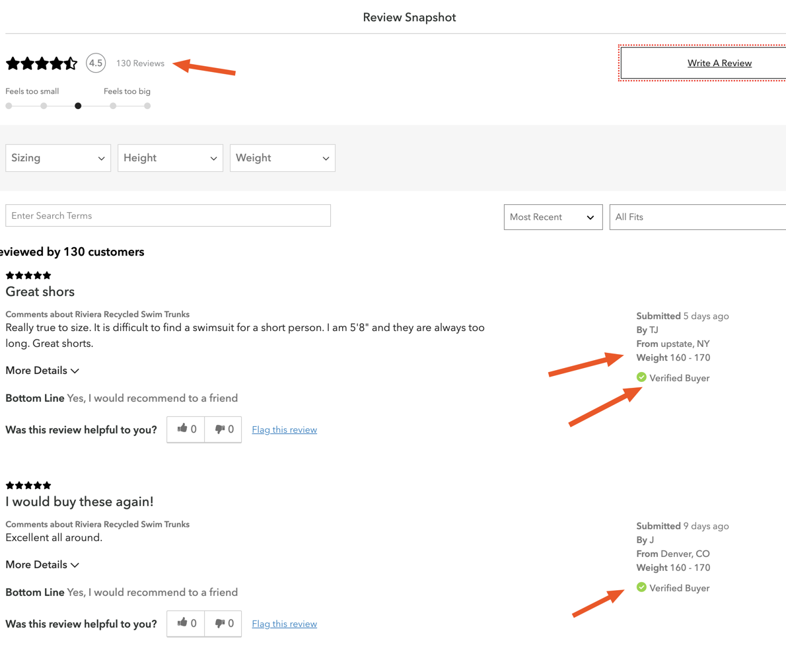Click the selected middle dot on fit slider

(x=78, y=106)
